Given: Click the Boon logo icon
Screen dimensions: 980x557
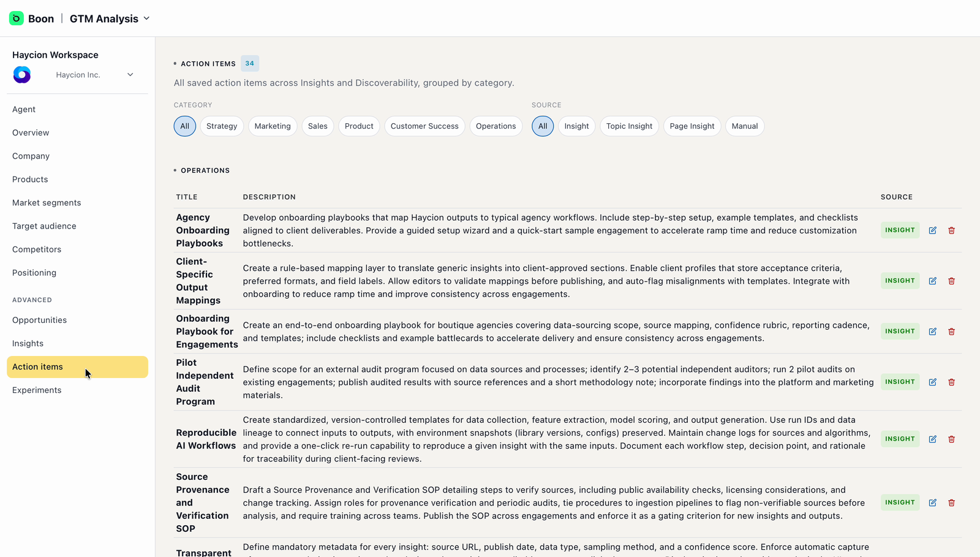Looking at the screenshot, I should 17,18.
